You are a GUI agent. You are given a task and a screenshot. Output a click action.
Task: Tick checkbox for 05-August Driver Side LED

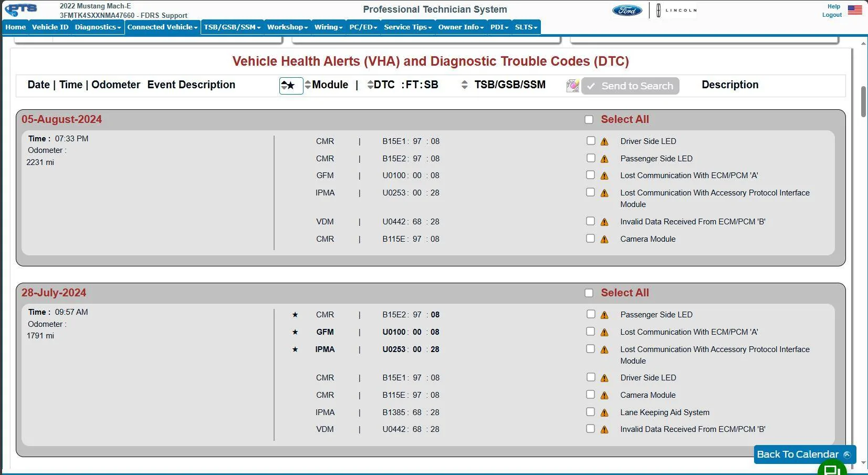[x=591, y=141]
